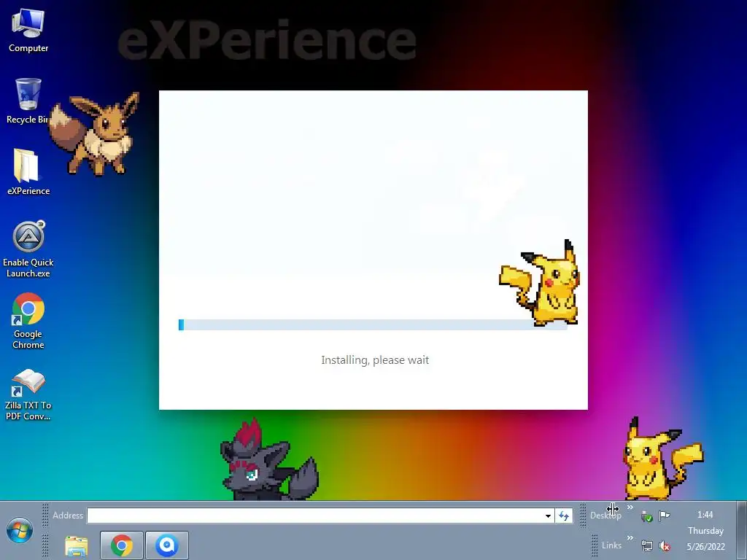747x560 pixels.
Task: Open the Windows Start orb
Action: (20, 530)
